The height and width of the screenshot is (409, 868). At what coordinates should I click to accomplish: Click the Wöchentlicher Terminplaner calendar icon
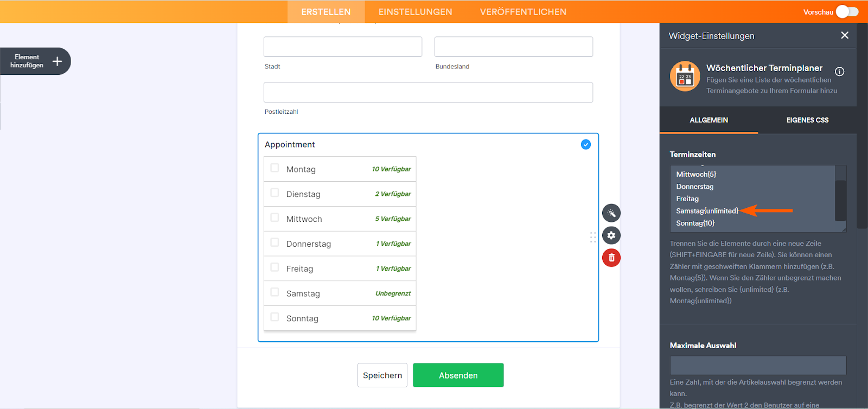(685, 76)
